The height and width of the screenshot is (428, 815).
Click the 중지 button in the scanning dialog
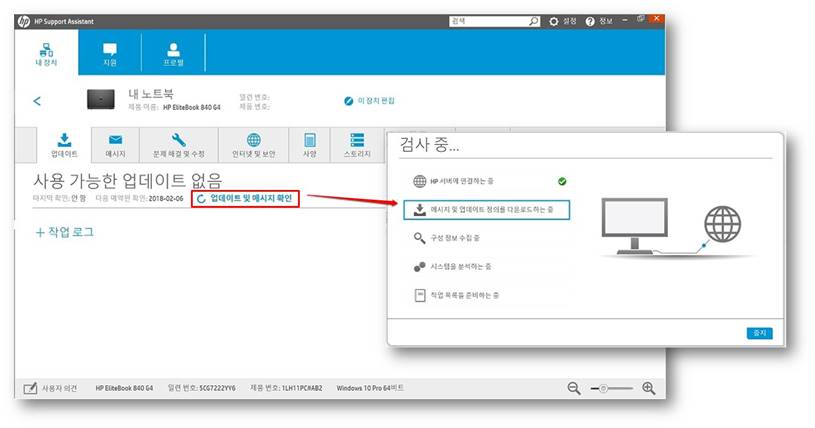click(759, 333)
